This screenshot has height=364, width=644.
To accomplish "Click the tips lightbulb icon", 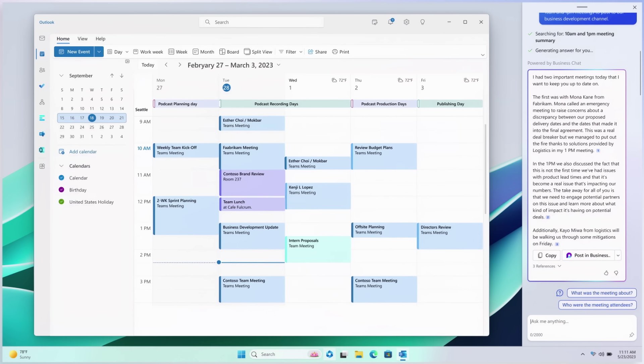I will 422,22.
